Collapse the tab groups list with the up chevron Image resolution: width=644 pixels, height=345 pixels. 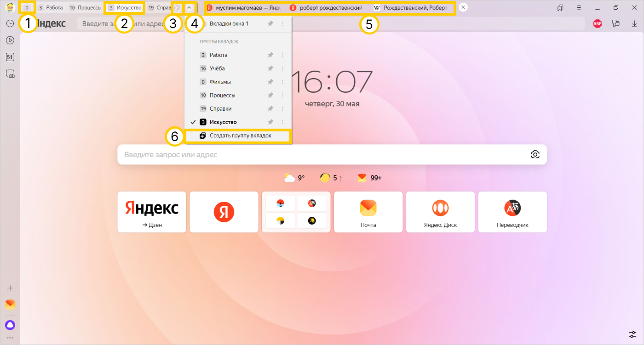pos(189,7)
